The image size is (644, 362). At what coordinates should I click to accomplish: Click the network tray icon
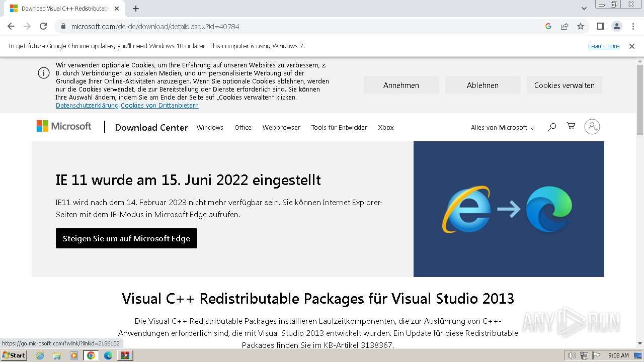[x=584, y=355]
